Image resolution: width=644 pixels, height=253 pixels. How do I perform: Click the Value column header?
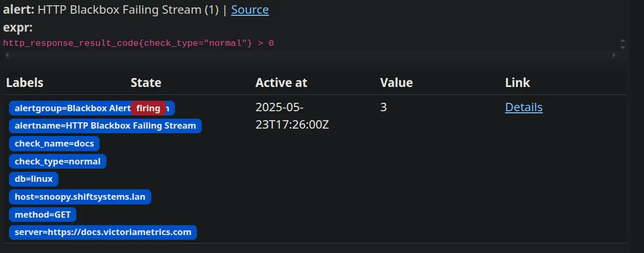point(396,83)
